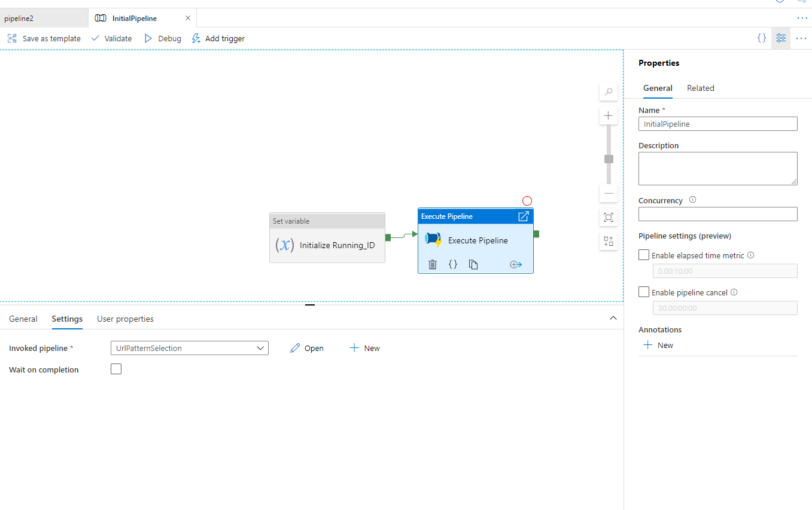
Task: Open the more options ellipsis menu
Action: [801, 38]
